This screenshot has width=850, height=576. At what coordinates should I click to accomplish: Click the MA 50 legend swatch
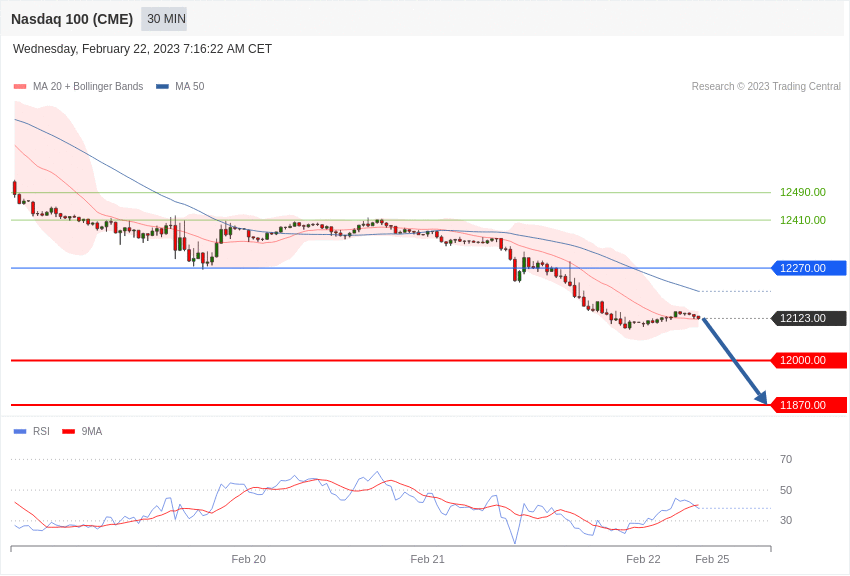click(162, 86)
